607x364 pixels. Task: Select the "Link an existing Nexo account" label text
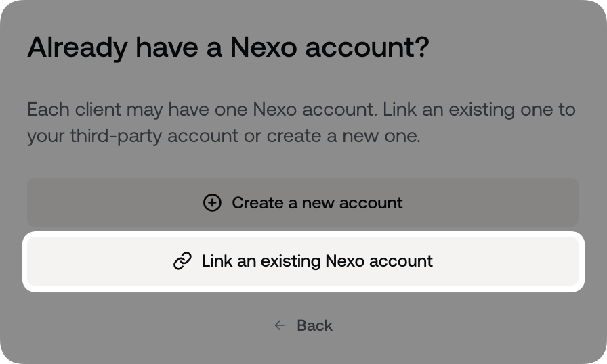tap(317, 261)
